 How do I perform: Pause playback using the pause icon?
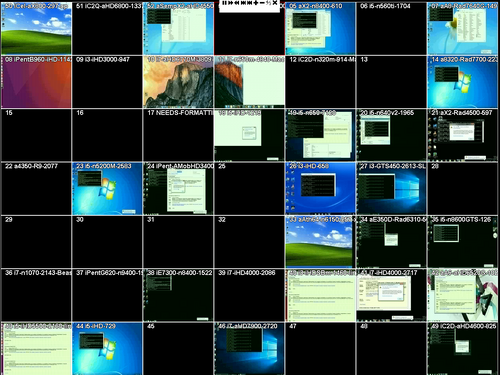224,3
